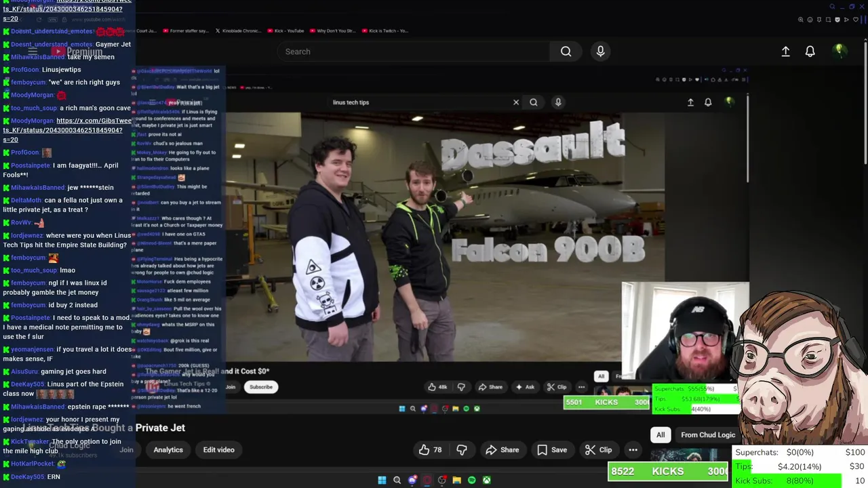Switch to 'Former staffer say...' browser tab
This screenshot has width=868, height=488.
185,30
